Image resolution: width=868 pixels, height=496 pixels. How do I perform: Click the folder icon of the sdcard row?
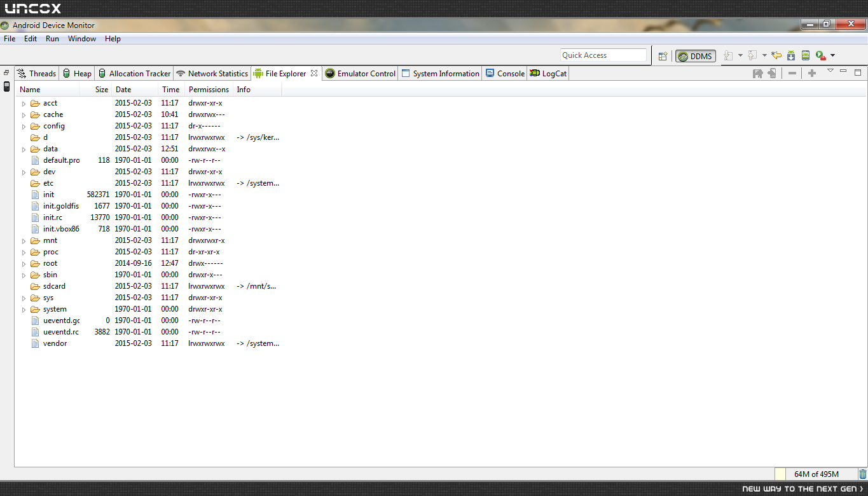(x=36, y=286)
